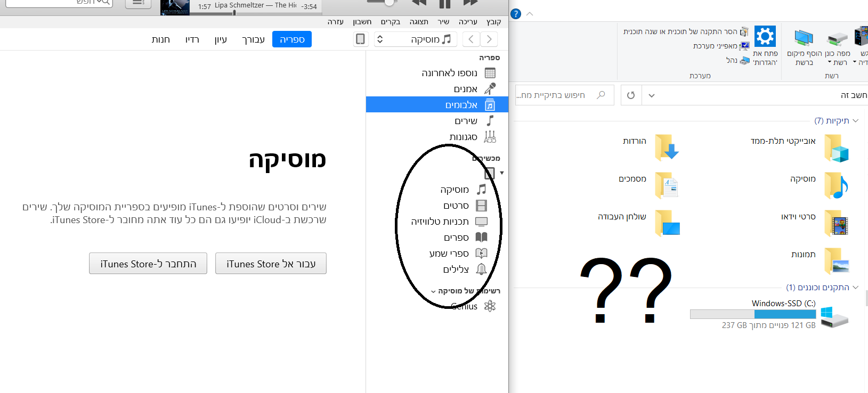Open Explorer help question-mark icon
868x393 pixels.
pyautogui.click(x=515, y=14)
